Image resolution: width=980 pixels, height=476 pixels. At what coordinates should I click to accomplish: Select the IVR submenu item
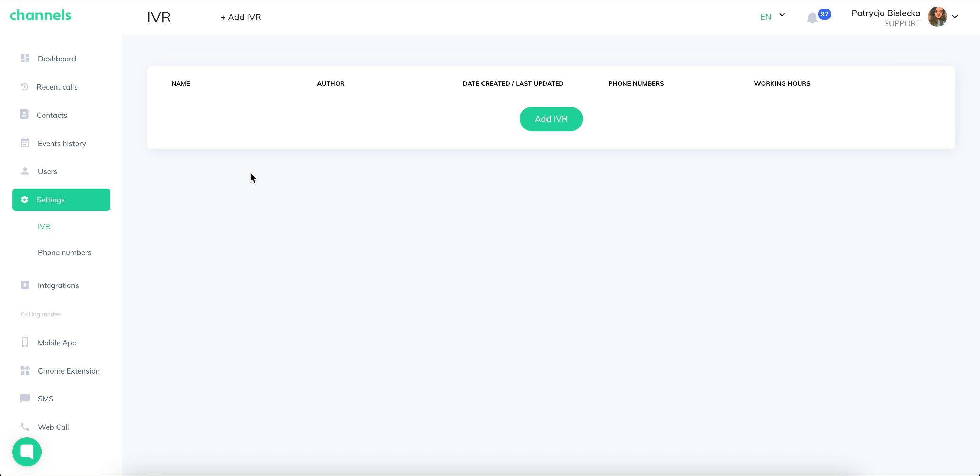coord(44,226)
